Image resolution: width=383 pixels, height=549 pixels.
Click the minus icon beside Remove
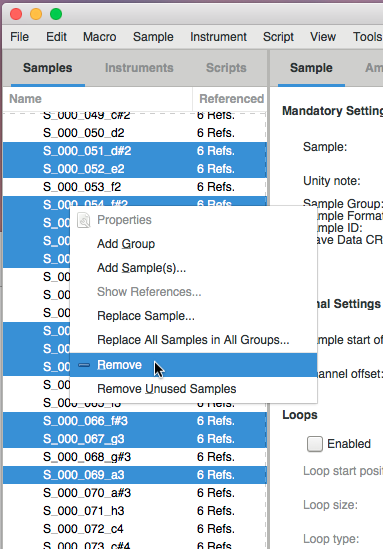[84, 365]
